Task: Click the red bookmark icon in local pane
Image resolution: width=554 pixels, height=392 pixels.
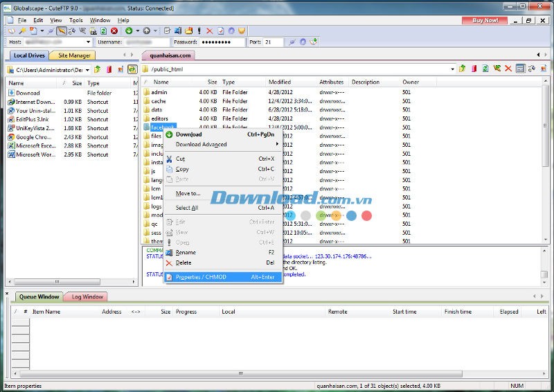Action: coord(109,69)
